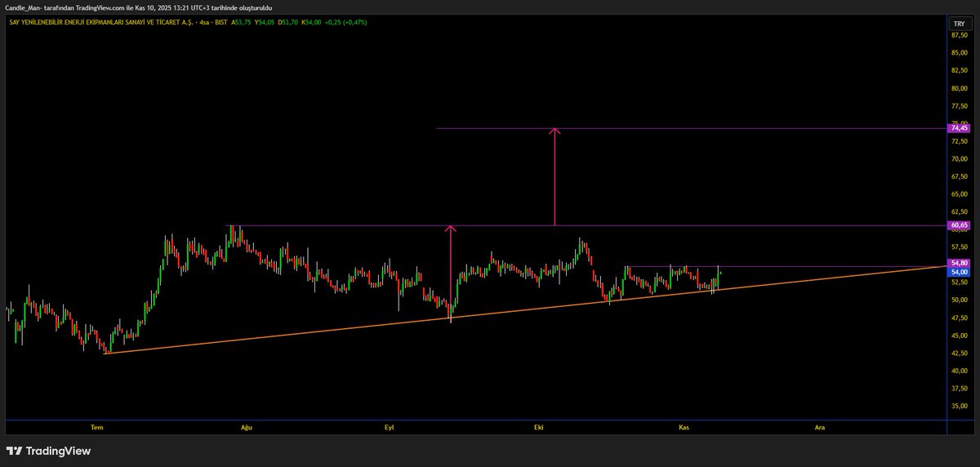Select the 60,65 resistance price label
Image resolution: width=980 pixels, height=467 pixels.
[x=959, y=225]
